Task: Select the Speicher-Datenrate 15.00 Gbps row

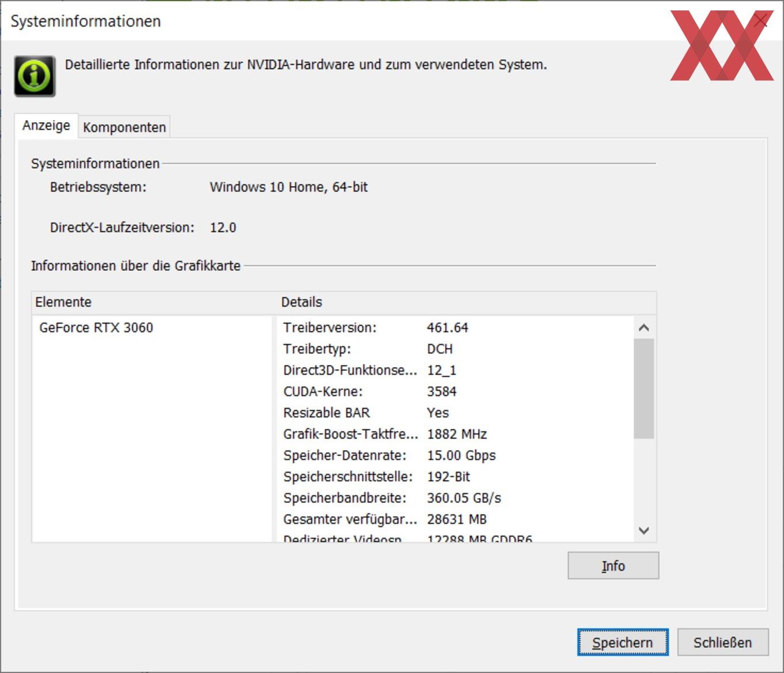Action: (455, 456)
